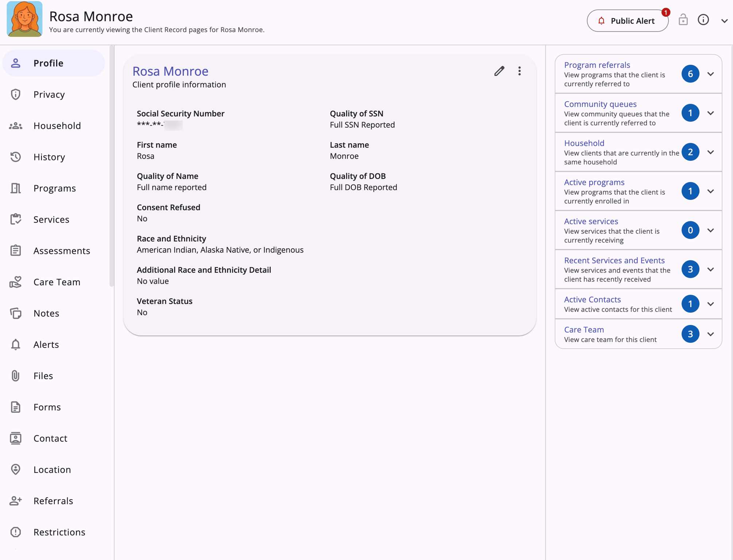Select the Profile menu item
The height and width of the screenshot is (560, 733).
tap(54, 63)
